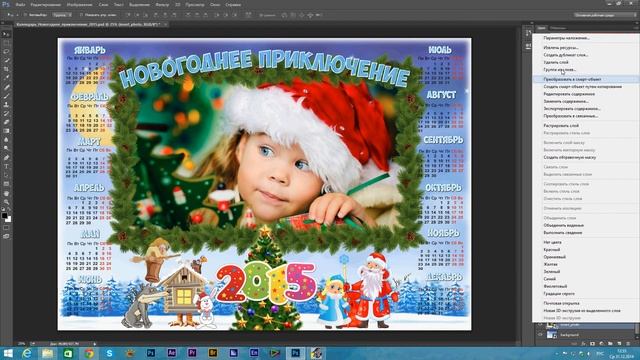Select the Move tool

point(6,34)
